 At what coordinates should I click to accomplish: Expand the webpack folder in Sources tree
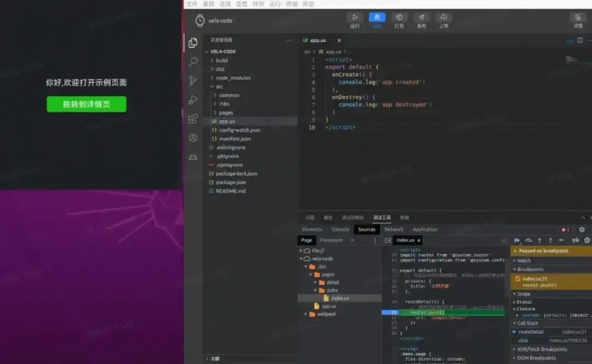pyautogui.click(x=306, y=314)
